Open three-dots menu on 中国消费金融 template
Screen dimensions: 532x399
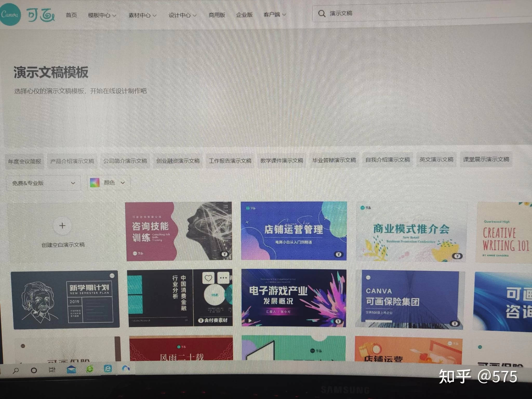pyautogui.click(x=223, y=278)
